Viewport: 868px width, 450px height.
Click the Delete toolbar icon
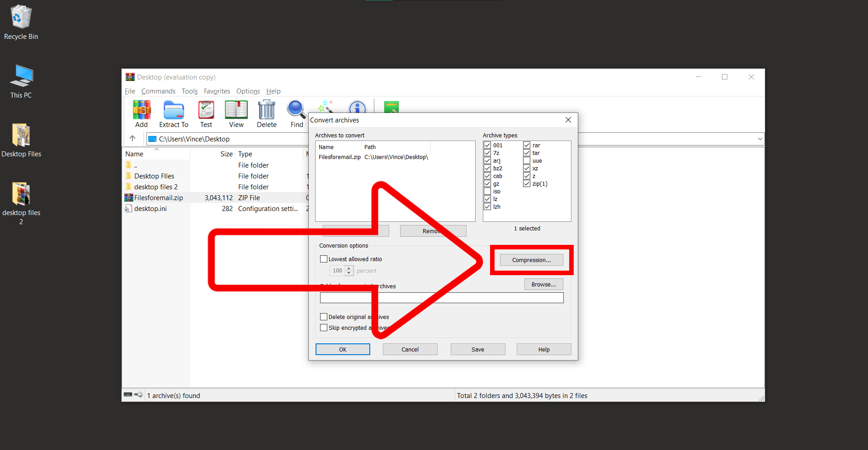click(266, 113)
